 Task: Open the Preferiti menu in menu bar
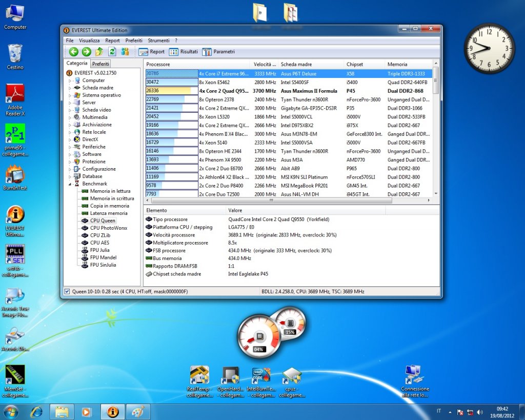click(134, 41)
